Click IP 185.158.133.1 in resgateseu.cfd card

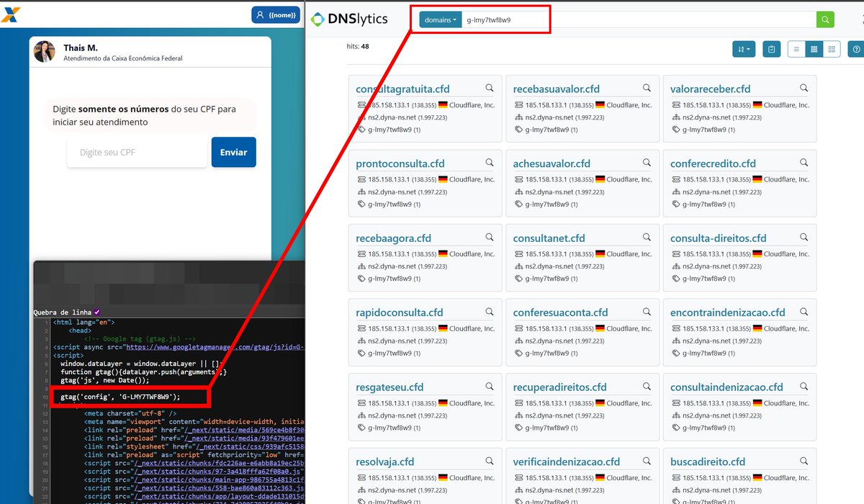point(389,403)
